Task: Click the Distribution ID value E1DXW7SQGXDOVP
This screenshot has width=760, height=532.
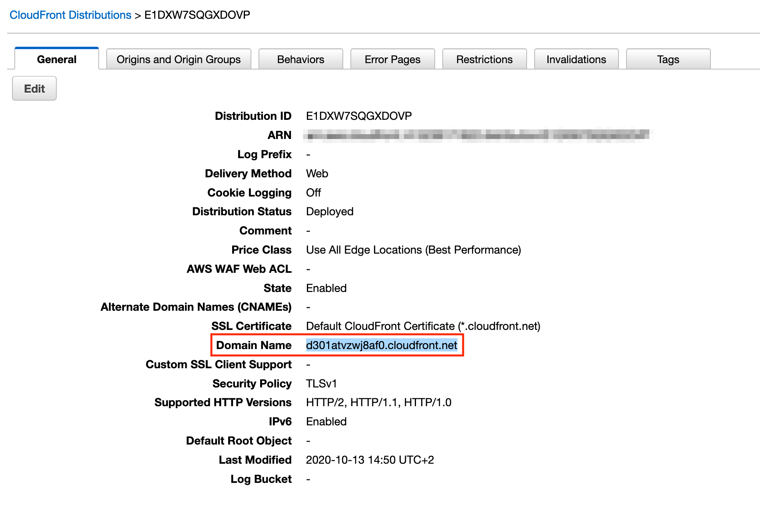Action: (x=359, y=116)
